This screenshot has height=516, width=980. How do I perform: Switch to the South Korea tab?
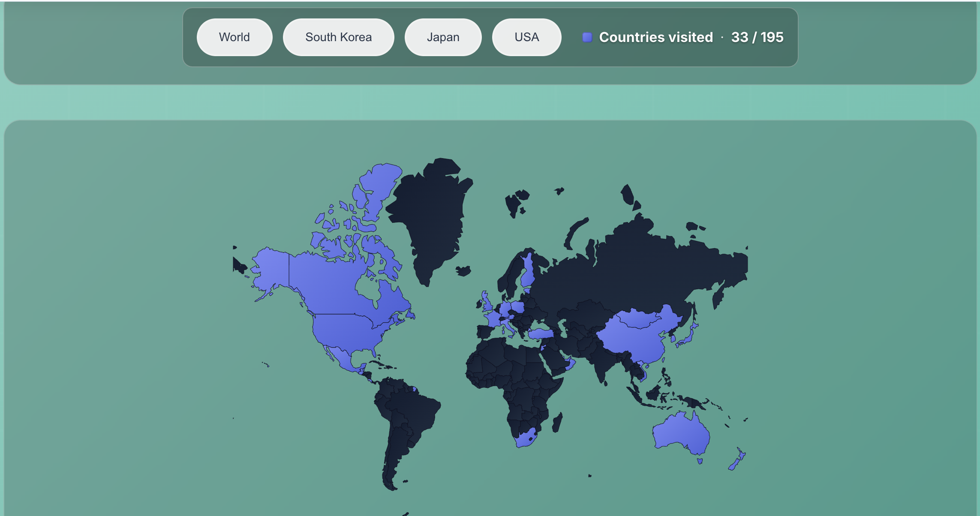(x=338, y=37)
